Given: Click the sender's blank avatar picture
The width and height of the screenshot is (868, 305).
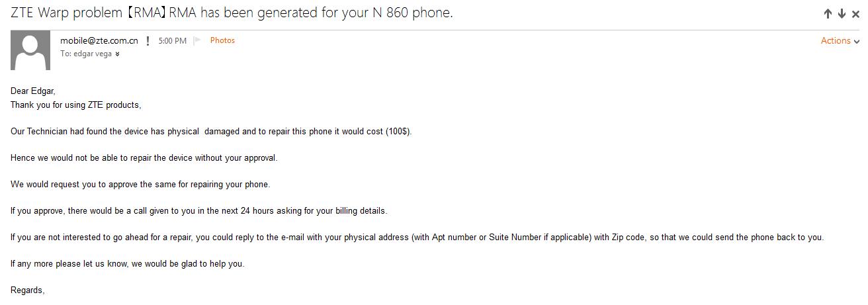Looking at the screenshot, I should click(30, 50).
